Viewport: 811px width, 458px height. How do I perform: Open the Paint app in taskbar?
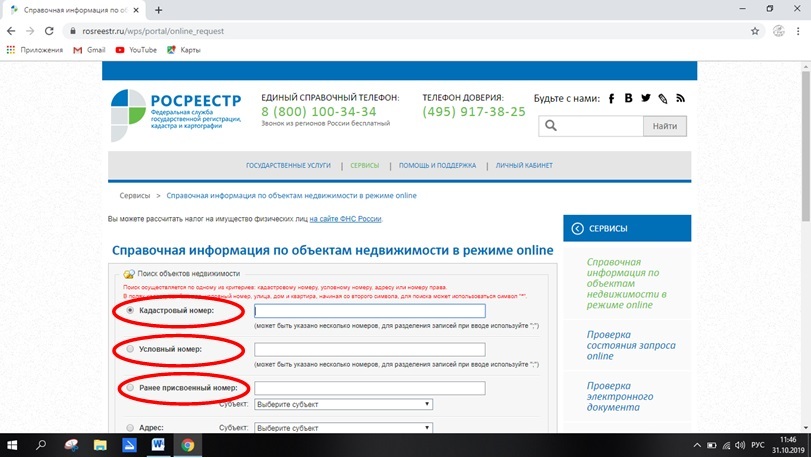pyautogui.click(x=71, y=445)
